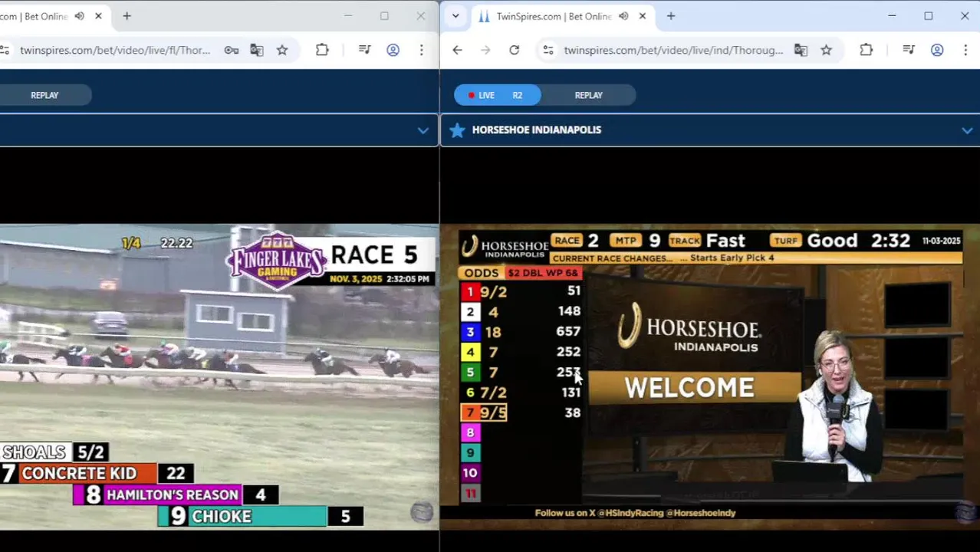Image resolution: width=980 pixels, height=552 pixels.
Task: Open media controls in right window
Action: pyautogui.click(x=909, y=51)
